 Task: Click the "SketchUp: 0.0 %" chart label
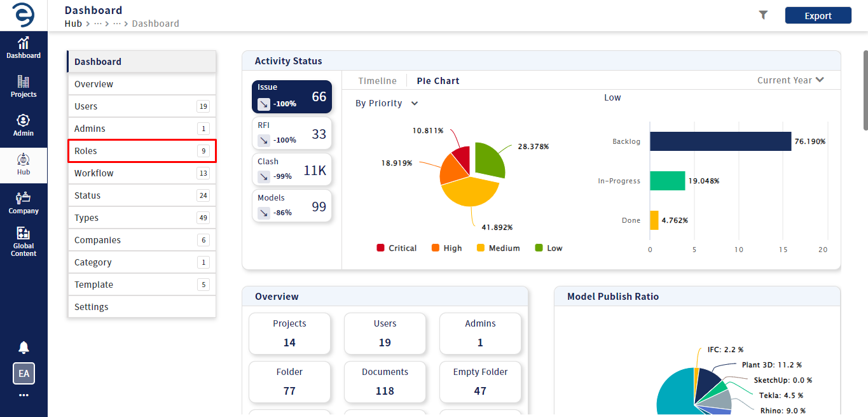click(783, 380)
